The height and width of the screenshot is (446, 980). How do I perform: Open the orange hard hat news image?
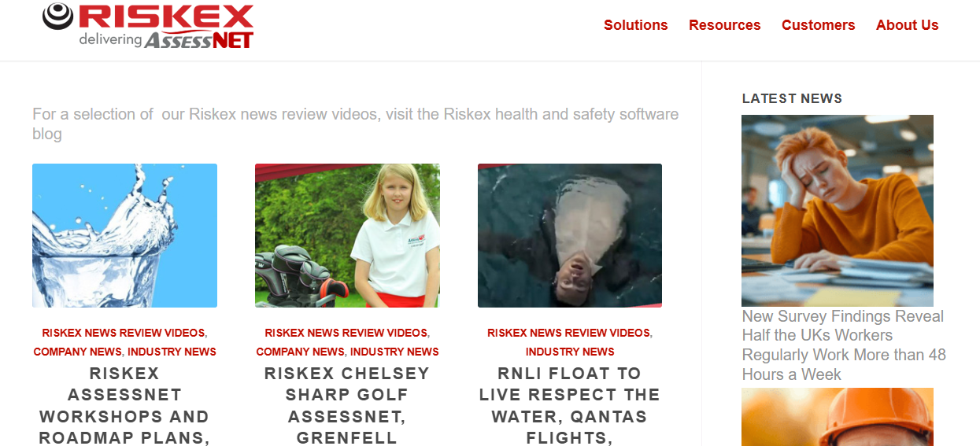pos(838,417)
